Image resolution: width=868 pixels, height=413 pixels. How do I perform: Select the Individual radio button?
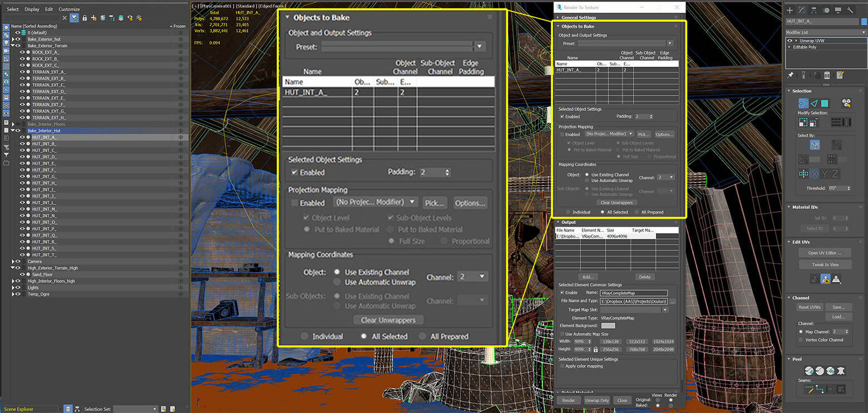[x=568, y=212]
